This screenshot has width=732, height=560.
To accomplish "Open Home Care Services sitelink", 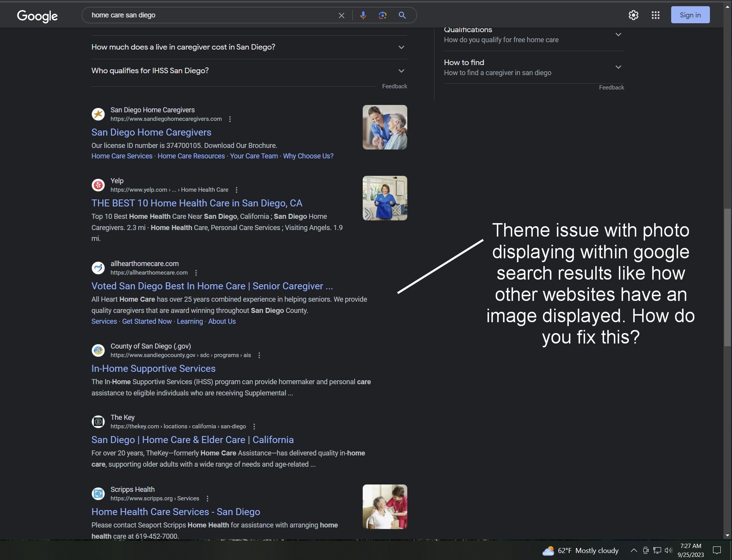I will pos(122,156).
